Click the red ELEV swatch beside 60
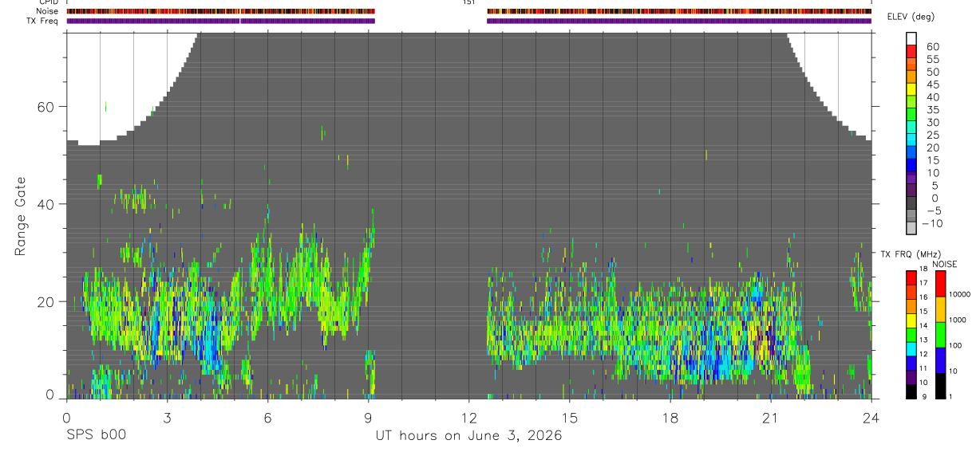Image resolution: width=980 pixels, height=452 pixels. tap(911, 52)
